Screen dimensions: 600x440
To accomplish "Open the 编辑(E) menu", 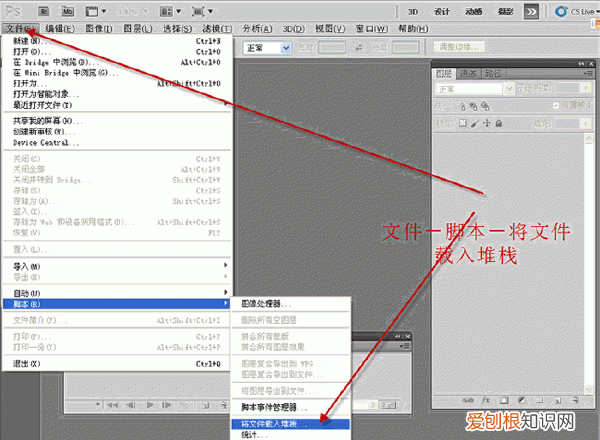I will point(60,29).
